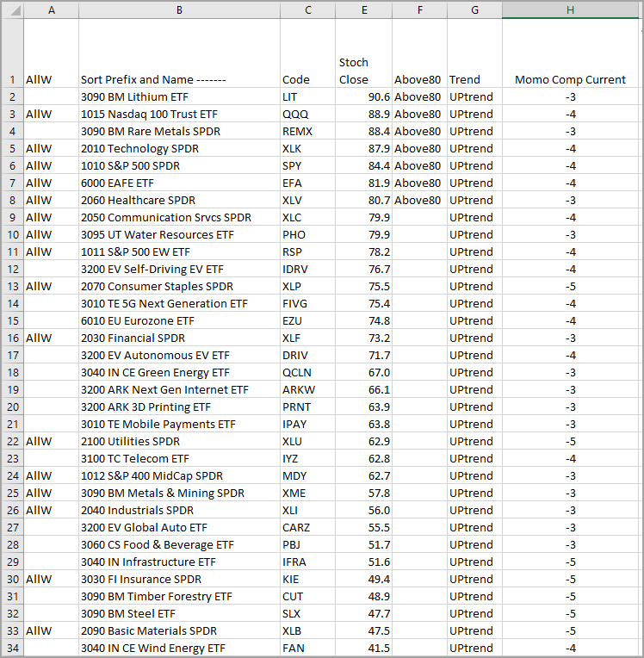This screenshot has height=658, width=644.
Task: Select column G header
Action: pos(474,10)
